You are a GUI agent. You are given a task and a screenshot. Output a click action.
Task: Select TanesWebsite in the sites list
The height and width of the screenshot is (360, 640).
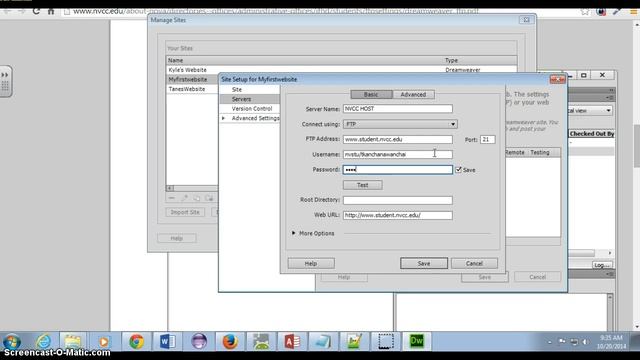[x=187, y=89]
